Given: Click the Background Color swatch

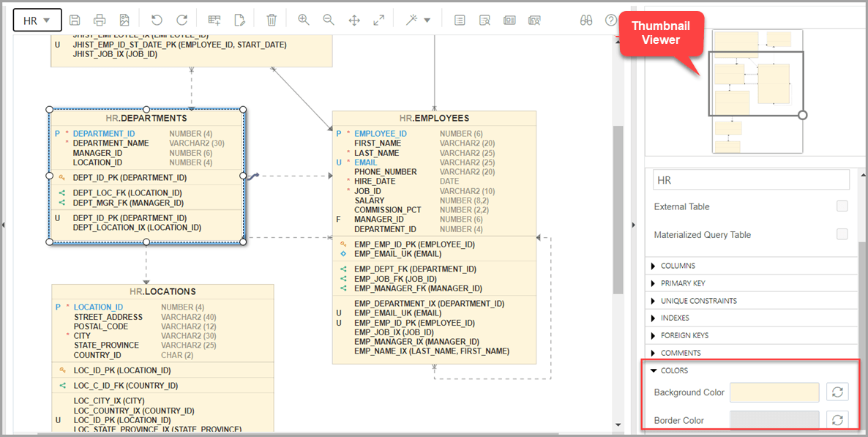Looking at the screenshot, I should [774, 392].
